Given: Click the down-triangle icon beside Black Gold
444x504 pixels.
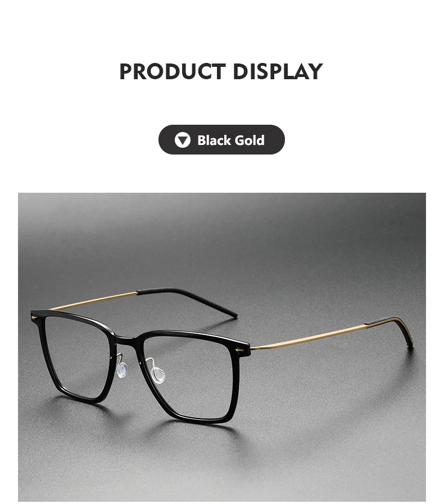Looking at the screenshot, I should 182,140.
